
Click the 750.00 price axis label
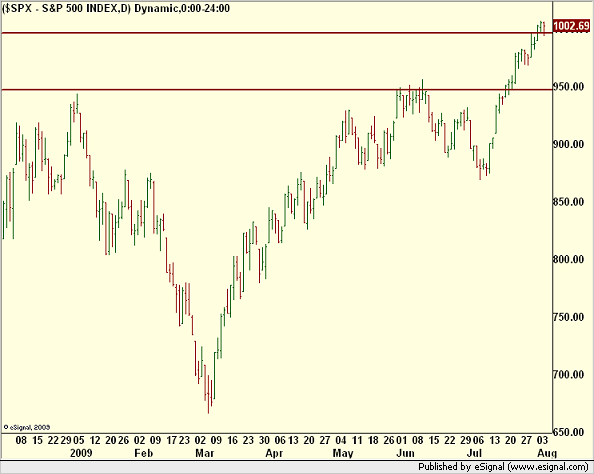(x=568, y=317)
